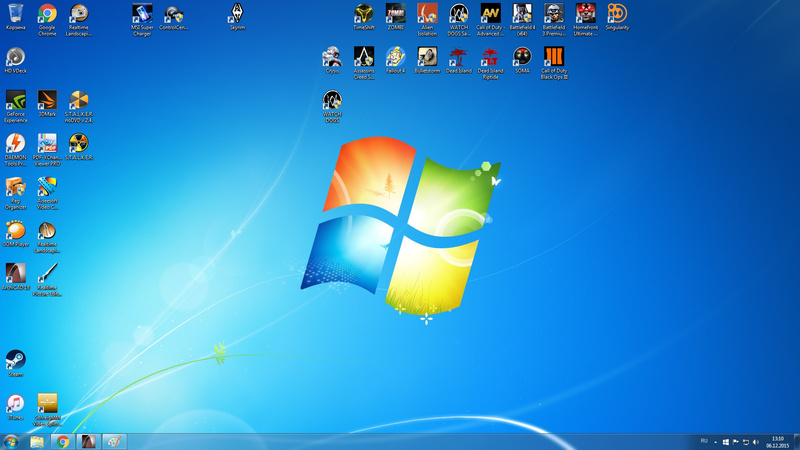
Task: Open the Recycle Bin on desktop
Action: tap(15, 14)
